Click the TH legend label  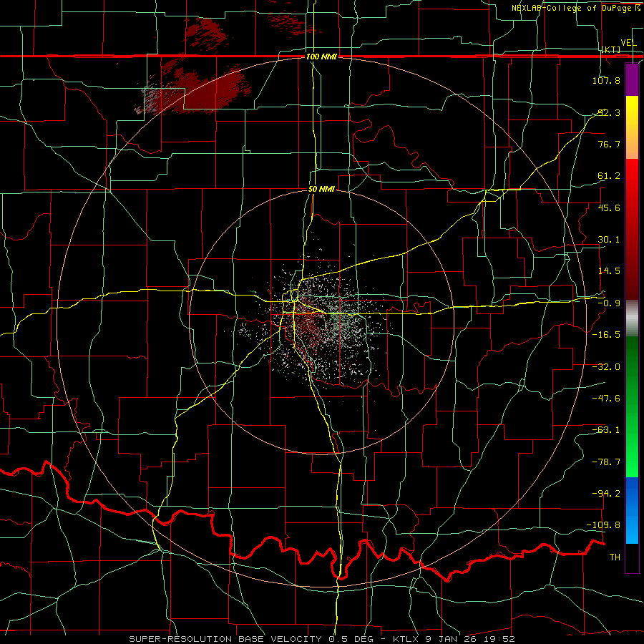point(615,557)
